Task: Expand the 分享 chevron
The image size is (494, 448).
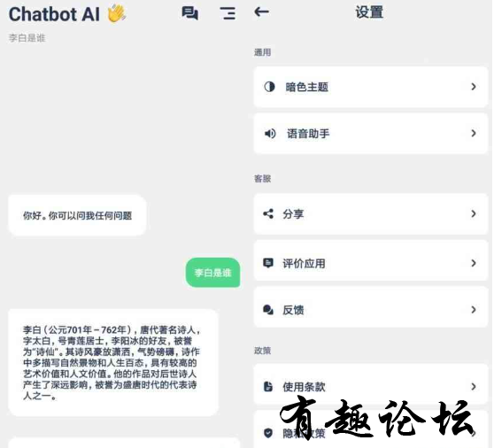Action: click(474, 214)
